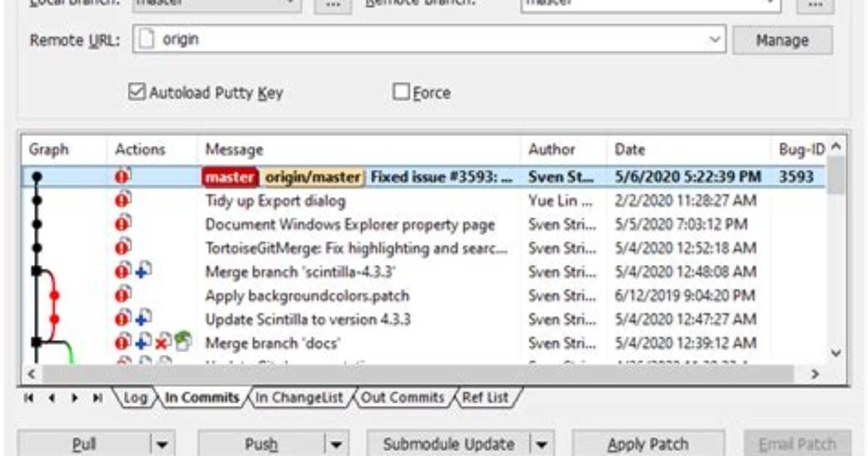The width and height of the screenshot is (868, 456).
Task: Switch to the In ChangeList tab
Action: click(x=300, y=397)
